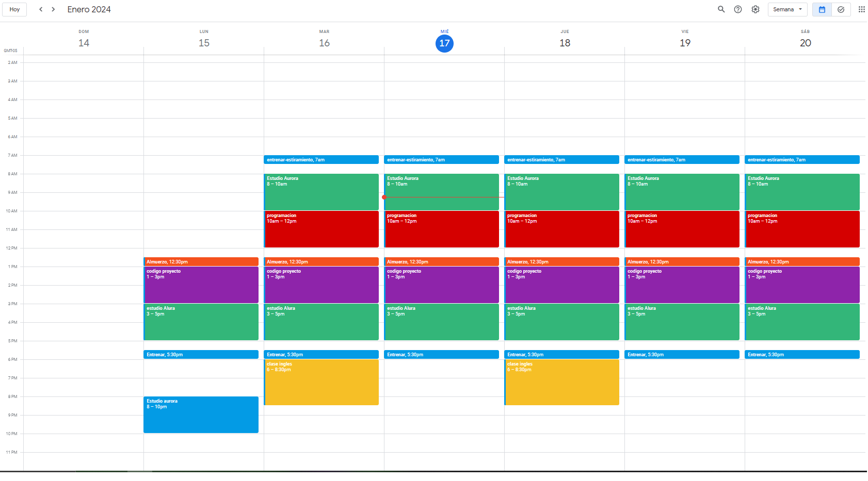868x481 pixels.
Task: Go to the previous week arrow
Action: tap(41, 9)
